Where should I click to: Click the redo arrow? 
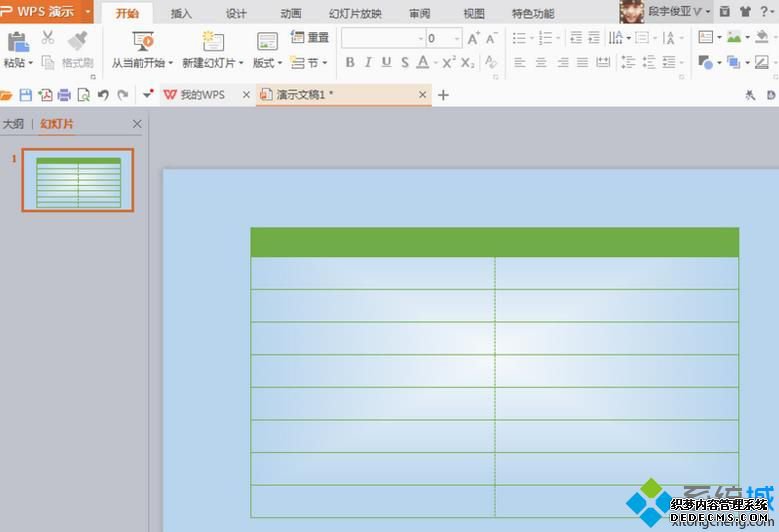pos(123,95)
